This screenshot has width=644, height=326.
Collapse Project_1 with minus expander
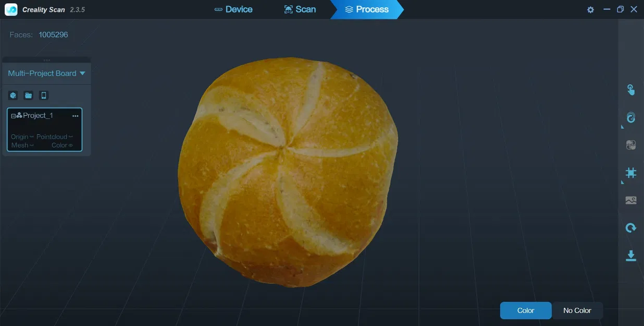pos(13,116)
